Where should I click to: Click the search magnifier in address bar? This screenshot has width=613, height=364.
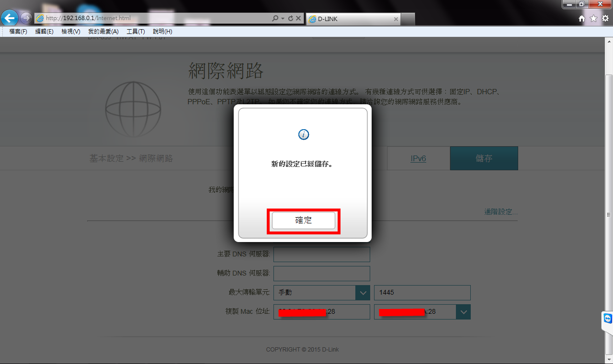tap(275, 19)
